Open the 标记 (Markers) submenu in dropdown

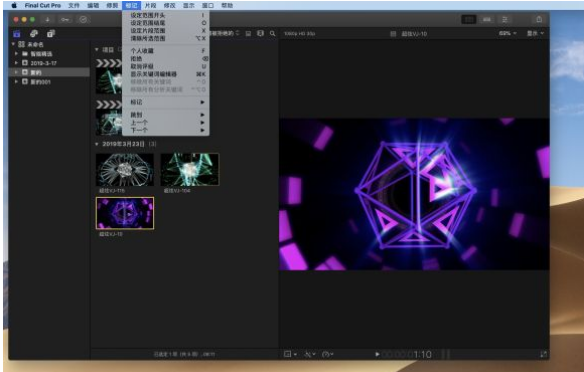click(x=166, y=102)
